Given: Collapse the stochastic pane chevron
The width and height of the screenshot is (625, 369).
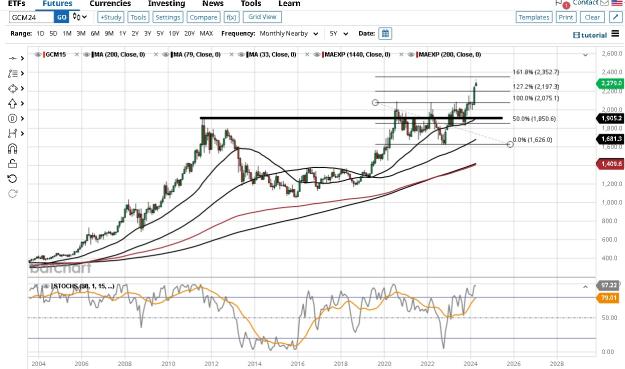Looking at the screenshot, I should [x=585, y=287].
